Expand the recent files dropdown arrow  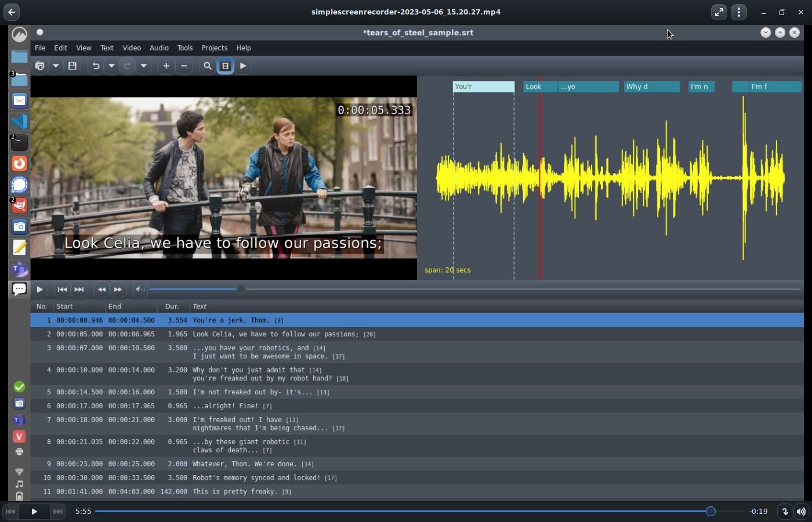coord(56,66)
